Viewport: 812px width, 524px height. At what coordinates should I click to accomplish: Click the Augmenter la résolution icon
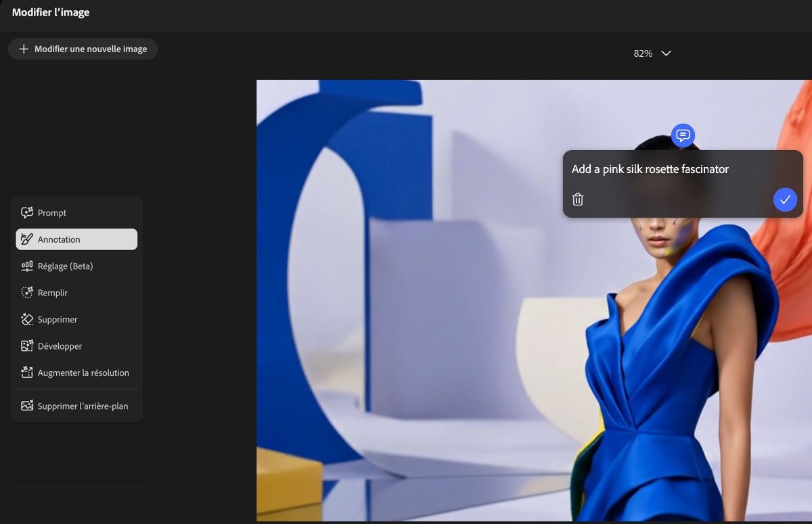click(27, 373)
